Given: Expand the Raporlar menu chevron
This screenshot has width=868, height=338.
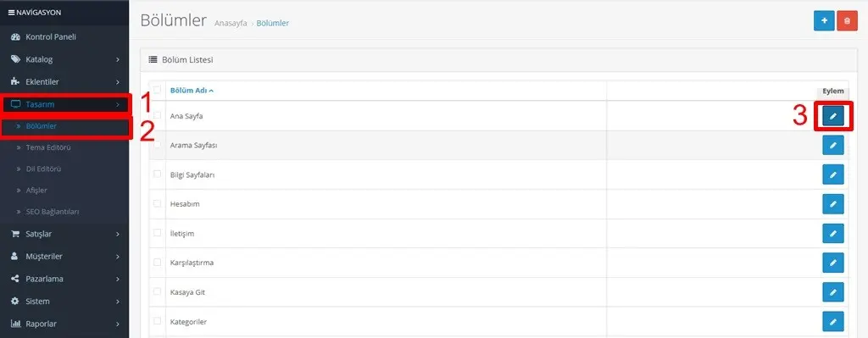Looking at the screenshot, I should [117, 324].
